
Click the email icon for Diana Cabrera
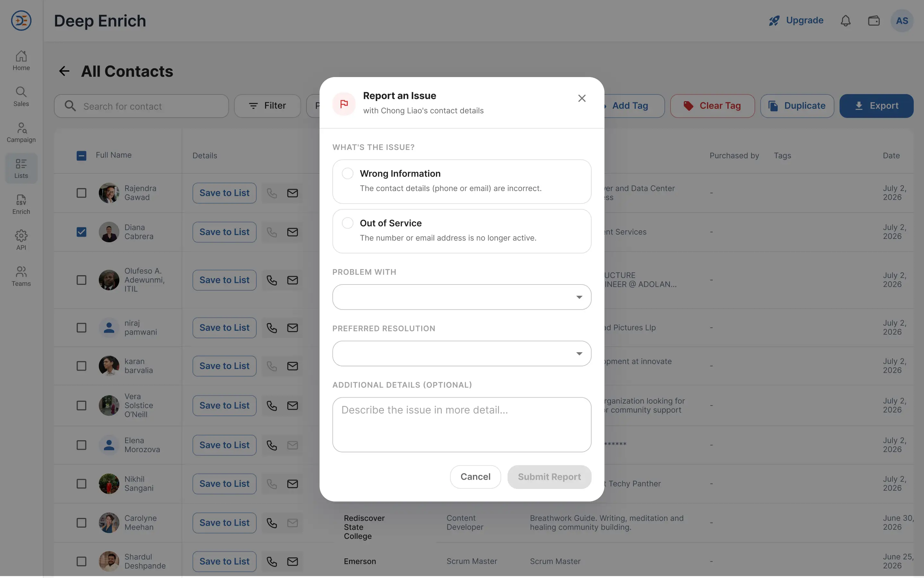pyautogui.click(x=293, y=232)
